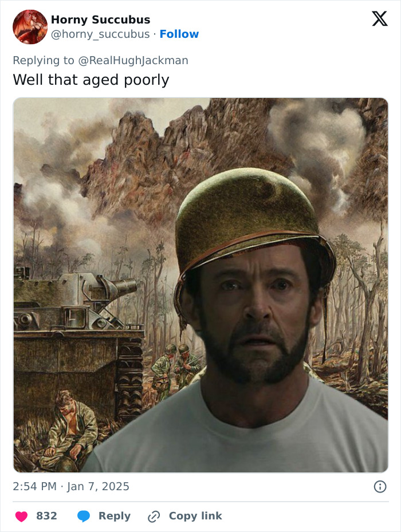Open the @RealHughJackman mention

(x=133, y=60)
